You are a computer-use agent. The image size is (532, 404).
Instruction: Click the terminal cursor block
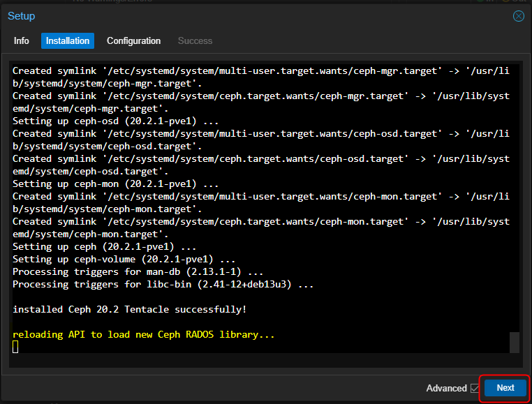click(15, 347)
